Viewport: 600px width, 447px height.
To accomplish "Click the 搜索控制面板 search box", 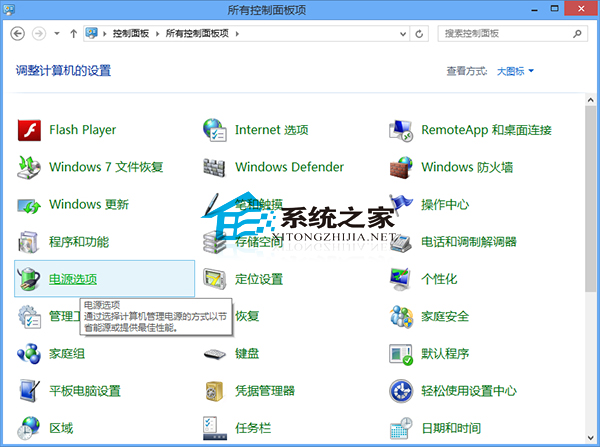I will [x=500, y=33].
